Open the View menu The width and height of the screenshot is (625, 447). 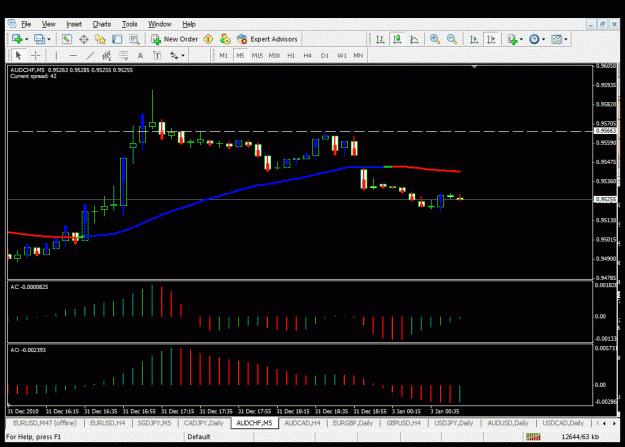tap(49, 24)
